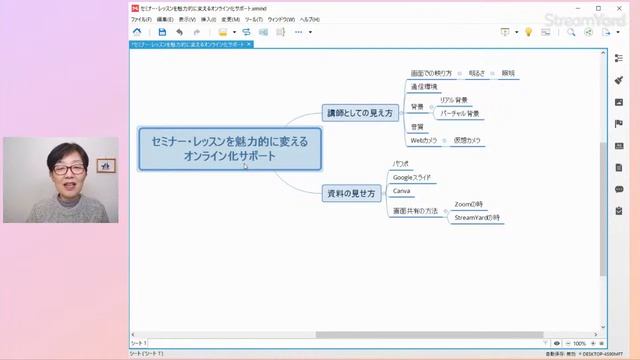The height and width of the screenshot is (360, 640).
Task: Click the vertical scrollbar thumb
Action: pos(603,209)
